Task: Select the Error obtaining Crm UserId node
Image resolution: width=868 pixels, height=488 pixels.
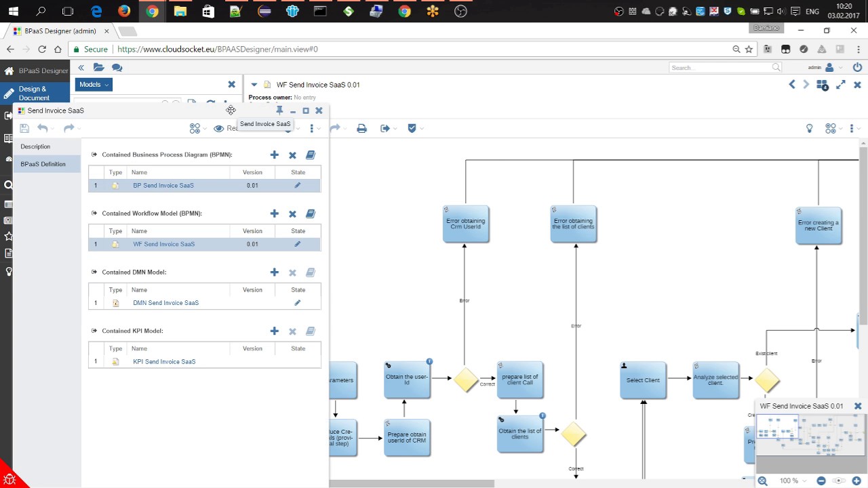Action: (x=466, y=224)
